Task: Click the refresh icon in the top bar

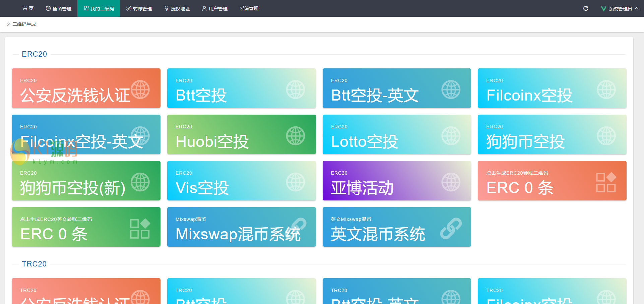Action: point(586,8)
